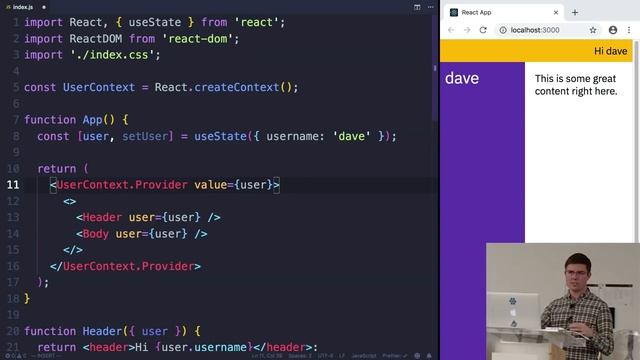Open the smiley feedback icon in status bar
This screenshot has height=360, width=640.
point(417,356)
